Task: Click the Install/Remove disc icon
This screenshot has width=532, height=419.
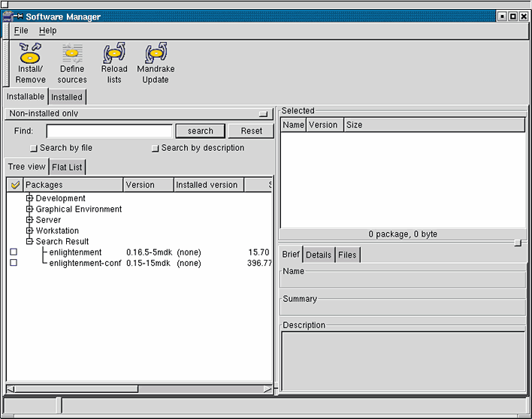Action: point(30,53)
